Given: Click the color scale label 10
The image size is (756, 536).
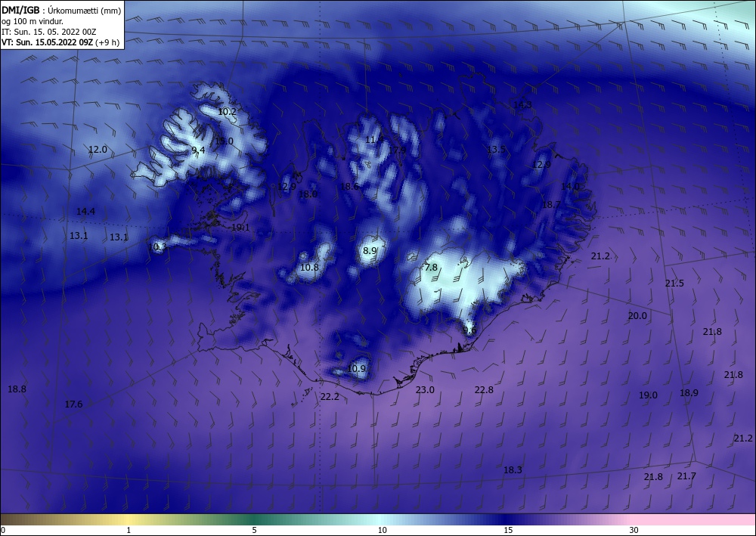Looking at the screenshot, I should 382,530.
